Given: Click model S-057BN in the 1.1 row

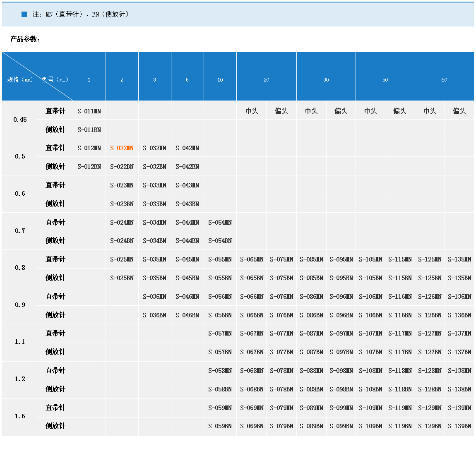Looking at the screenshot, I should [220, 352].
